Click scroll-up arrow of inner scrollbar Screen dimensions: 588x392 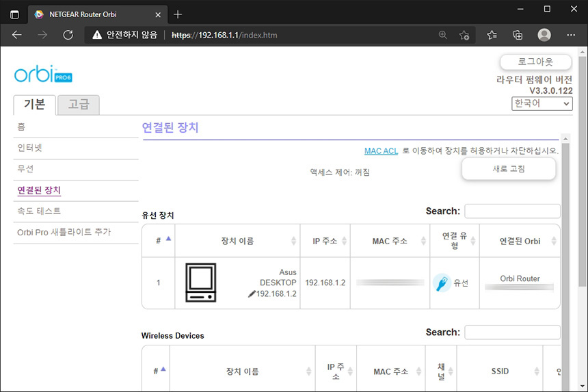coord(565,139)
